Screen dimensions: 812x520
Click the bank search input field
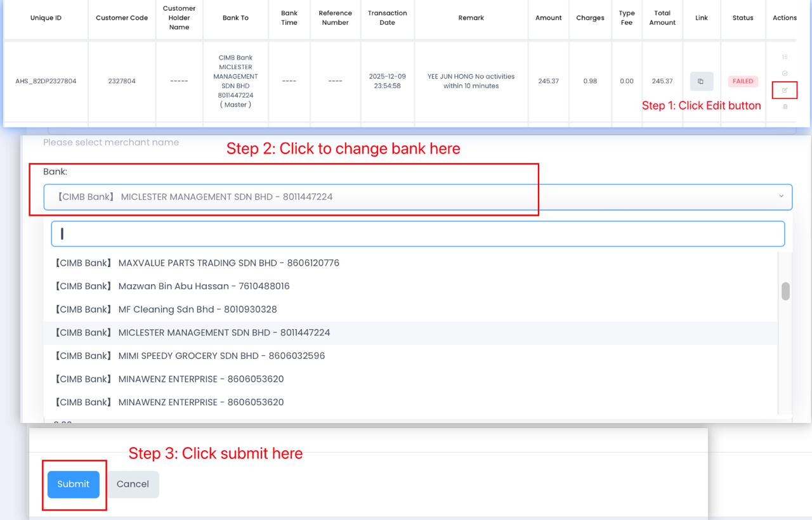[x=417, y=234]
